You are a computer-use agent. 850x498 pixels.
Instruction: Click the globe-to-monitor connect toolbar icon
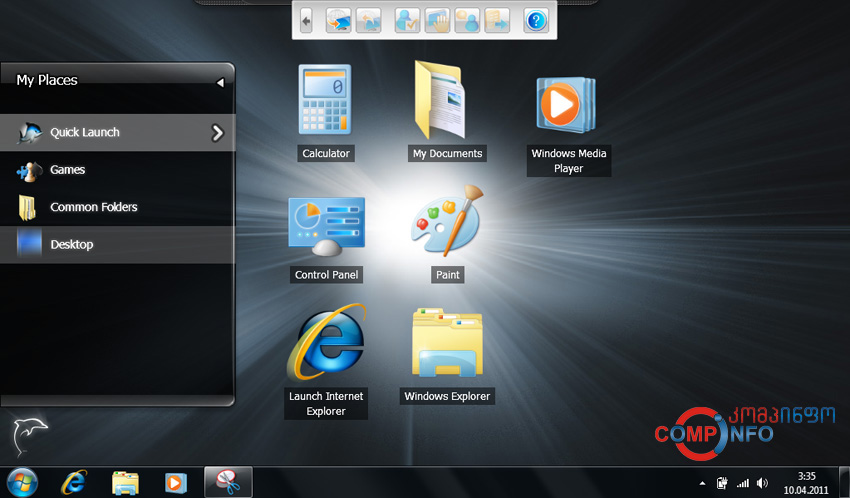pyautogui.click(x=338, y=21)
